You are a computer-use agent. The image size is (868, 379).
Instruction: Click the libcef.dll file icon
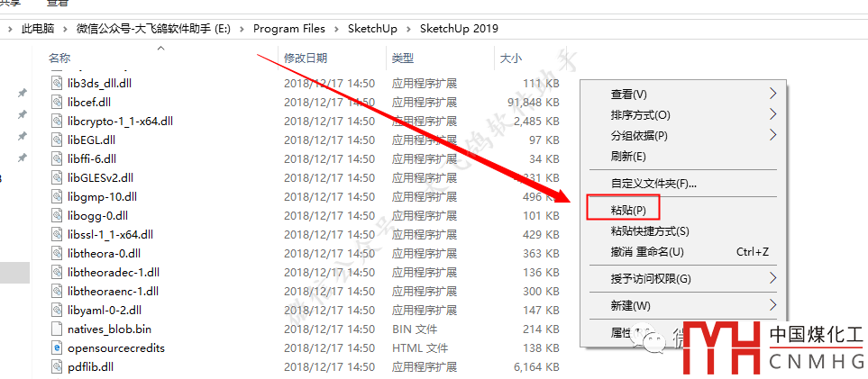57,103
